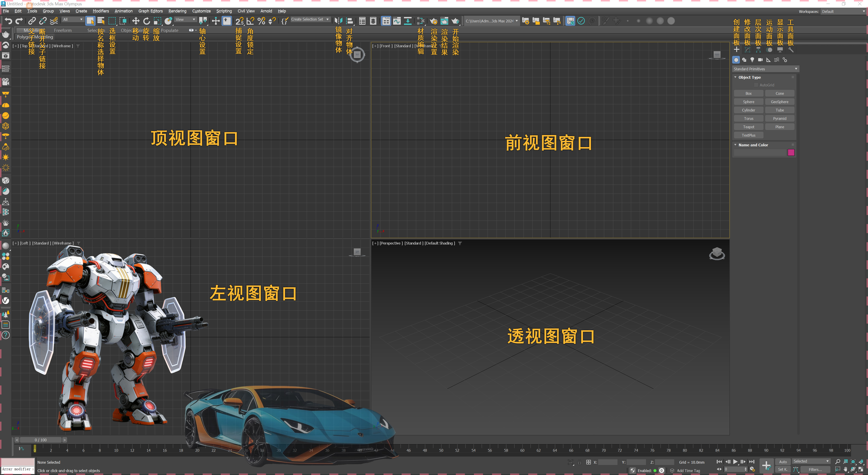Open the Material Editor icon

(x=420, y=21)
